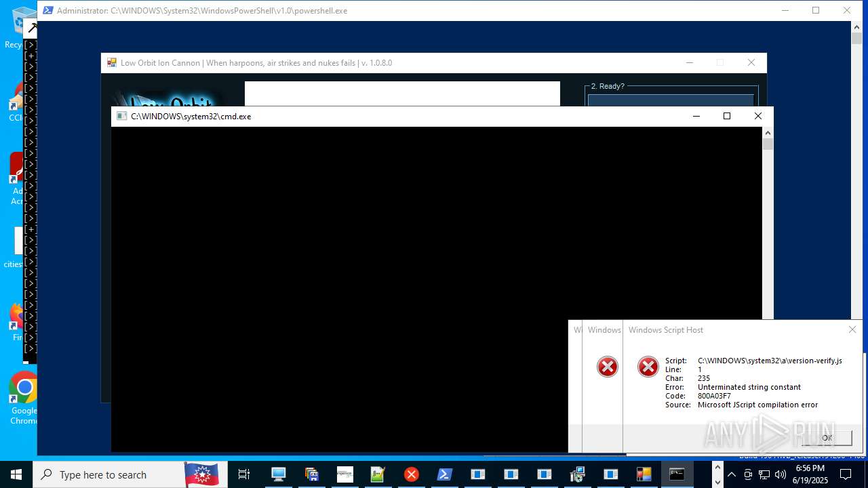
Task: Click the network icon in the system tray
Action: tap(764, 474)
